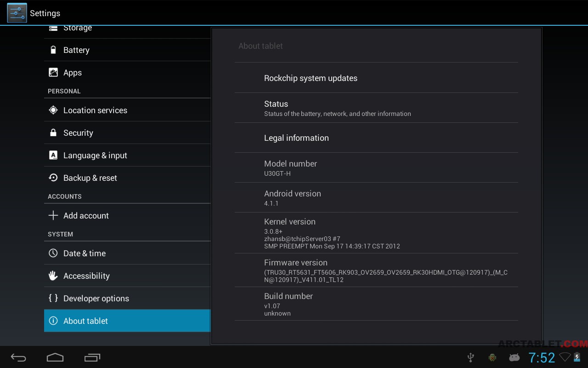Tap the Android debugging notification icon
Viewport: 588px width, 368px height.
pyautogui.click(x=492, y=357)
